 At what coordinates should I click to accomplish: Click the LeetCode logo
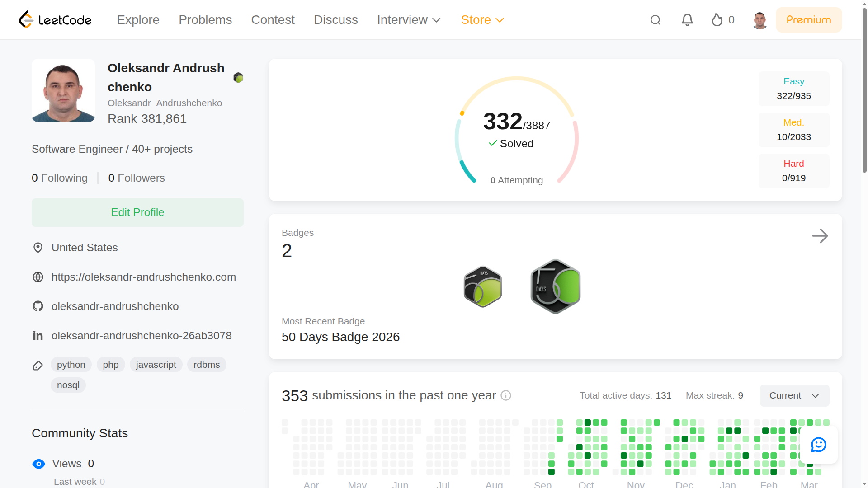55,20
